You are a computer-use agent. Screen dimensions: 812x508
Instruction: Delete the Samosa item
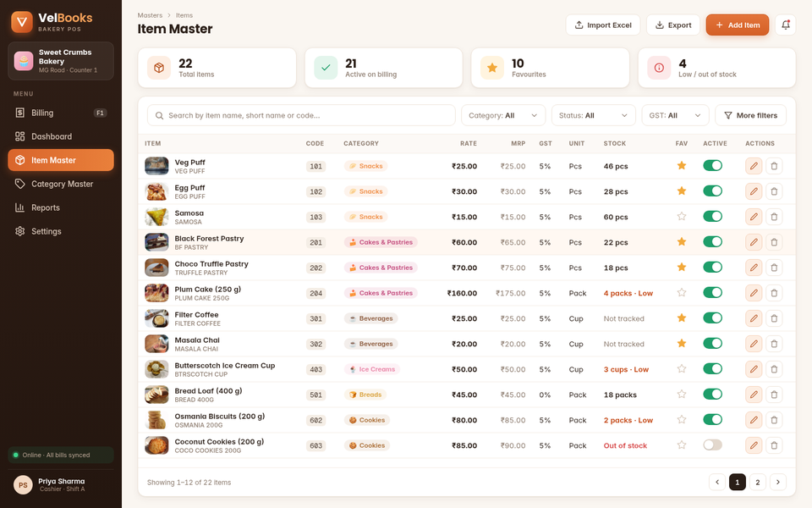(x=774, y=217)
